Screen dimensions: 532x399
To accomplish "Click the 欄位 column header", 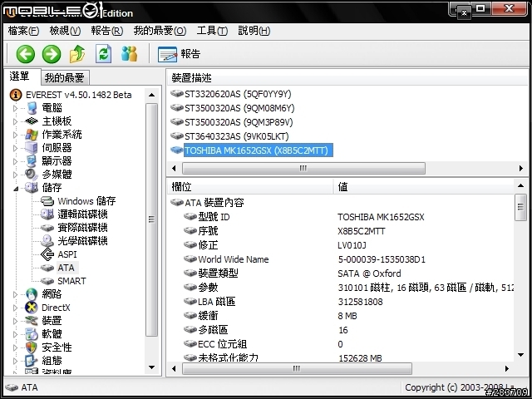I will tap(250, 187).
